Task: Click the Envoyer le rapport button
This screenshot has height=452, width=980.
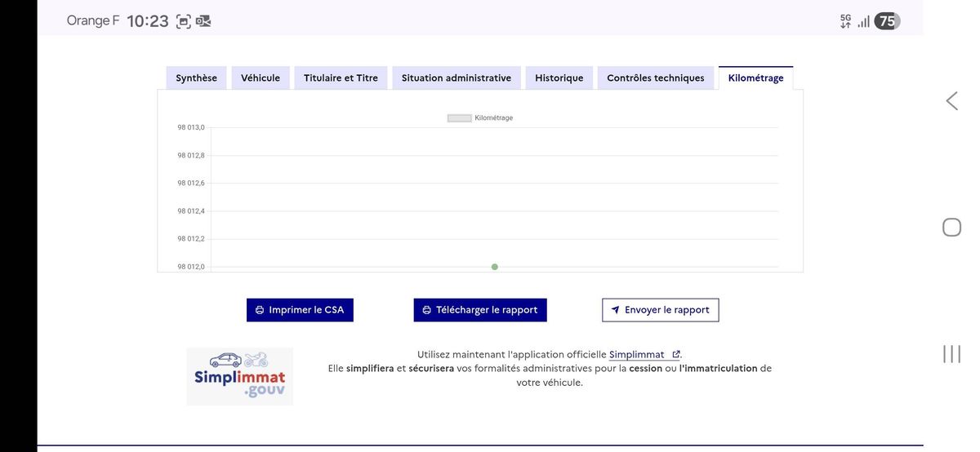Action: (x=660, y=310)
